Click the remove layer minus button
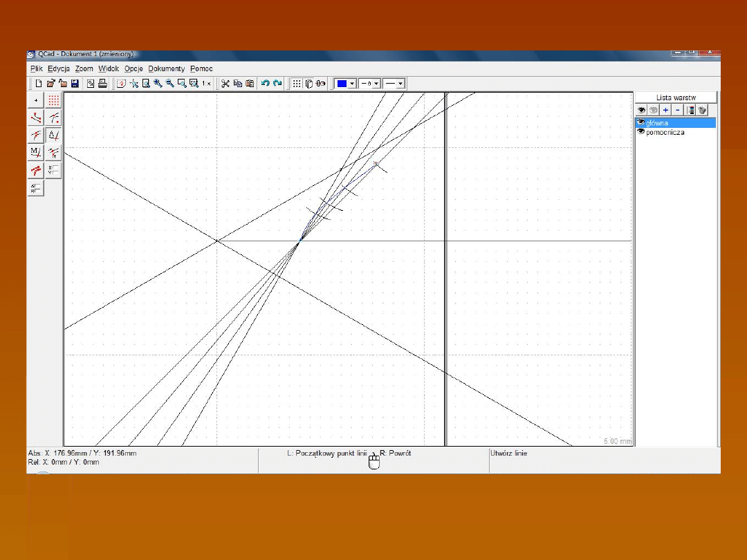Screen dimensions: 747x560 click(677, 110)
